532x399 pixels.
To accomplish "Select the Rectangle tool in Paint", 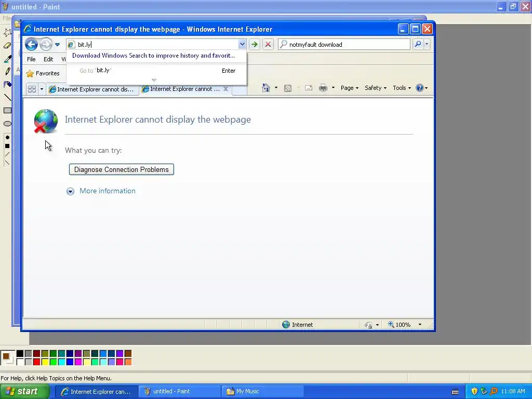I will coord(7,110).
